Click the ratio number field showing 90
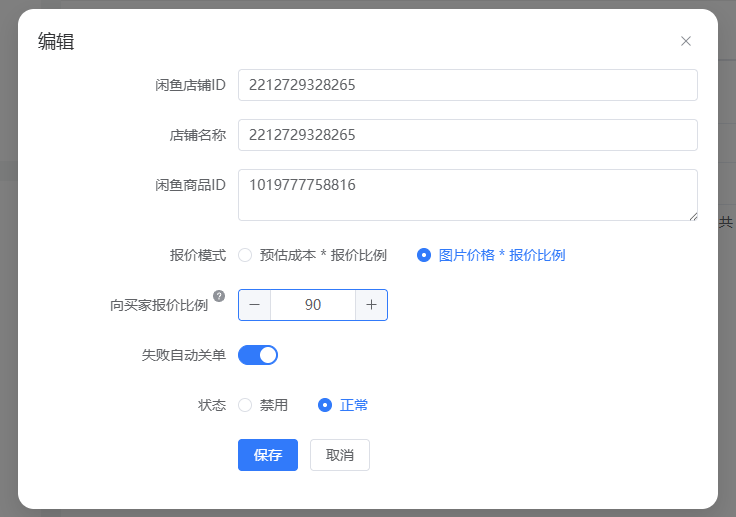The width and height of the screenshot is (736, 517). click(313, 305)
